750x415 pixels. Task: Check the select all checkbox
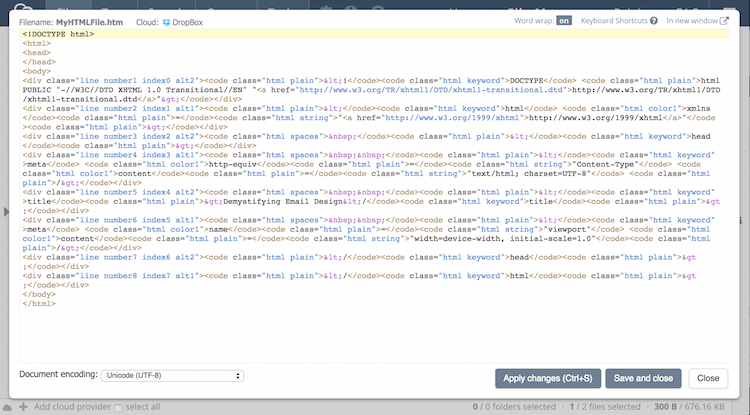coord(118,408)
